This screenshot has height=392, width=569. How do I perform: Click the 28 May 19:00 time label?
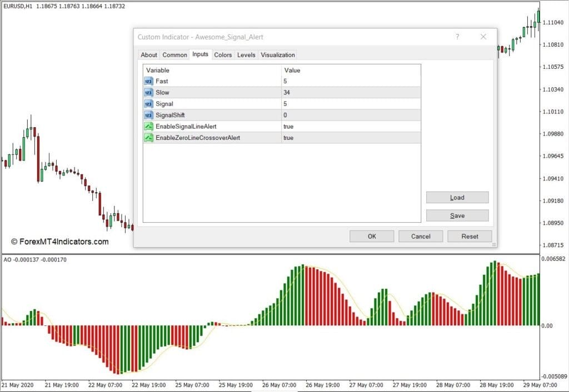tap(496, 385)
